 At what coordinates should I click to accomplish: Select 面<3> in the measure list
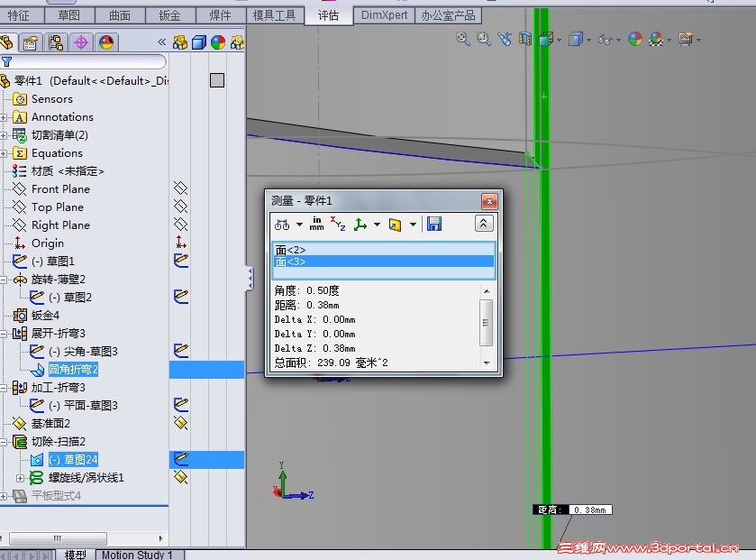coord(383,262)
